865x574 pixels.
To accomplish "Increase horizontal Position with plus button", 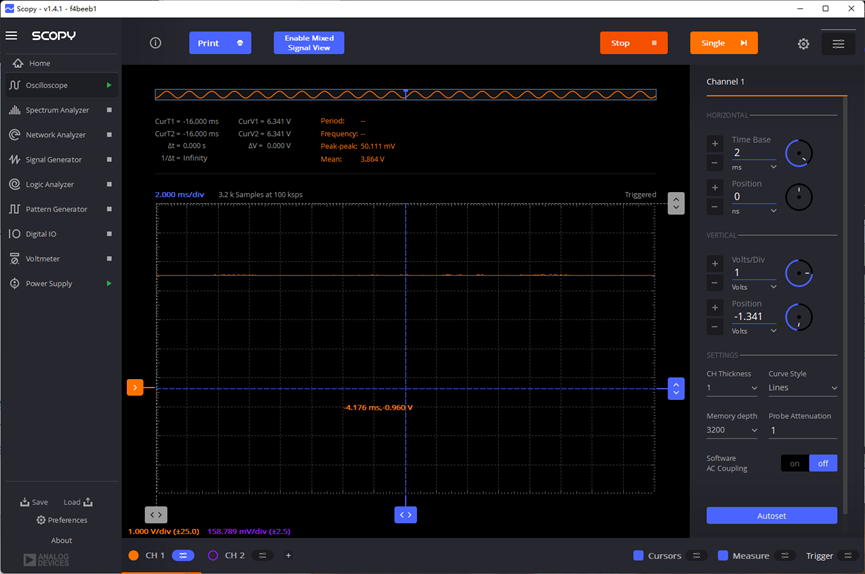I will [x=714, y=188].
